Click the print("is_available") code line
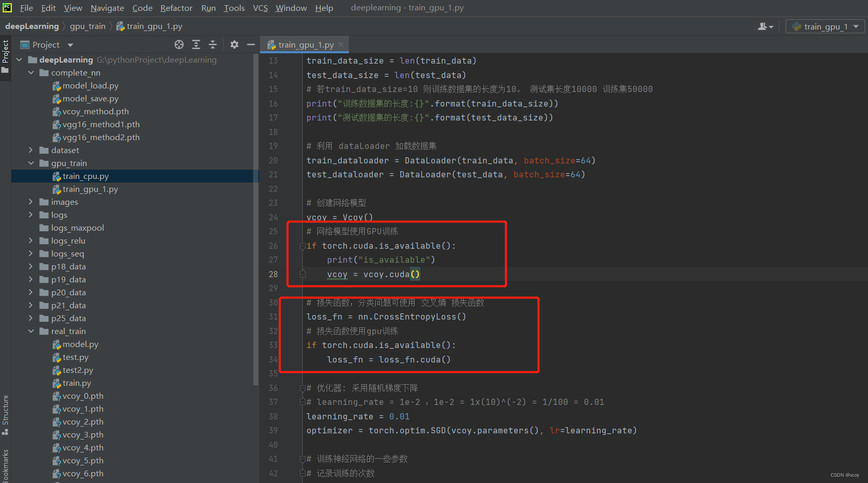The image size is (868, 483). pyautogui.click(x=381, y=260)
